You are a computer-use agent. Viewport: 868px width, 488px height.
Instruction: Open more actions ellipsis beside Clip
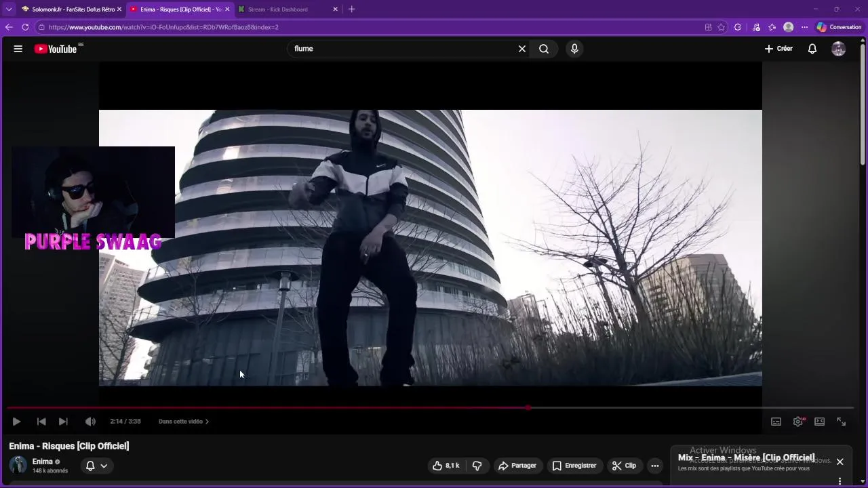pyautogui.click(x=655, y=466)
